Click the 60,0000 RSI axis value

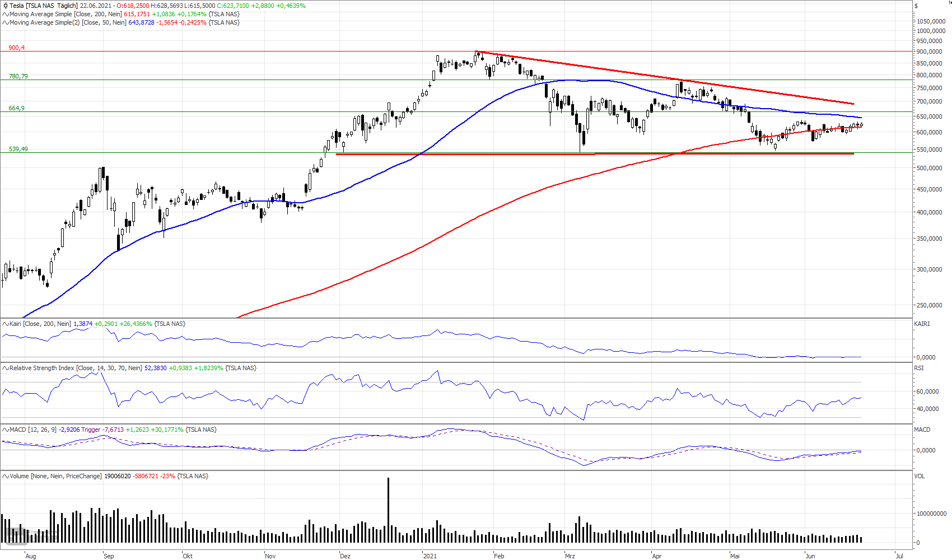click(x=927, y=391)
